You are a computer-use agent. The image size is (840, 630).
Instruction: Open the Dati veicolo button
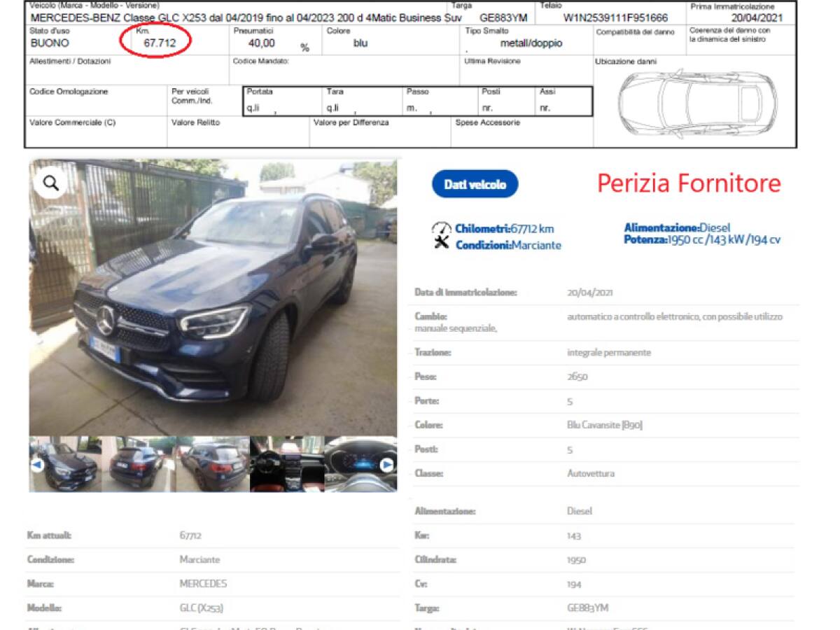(x=475, y=184)
